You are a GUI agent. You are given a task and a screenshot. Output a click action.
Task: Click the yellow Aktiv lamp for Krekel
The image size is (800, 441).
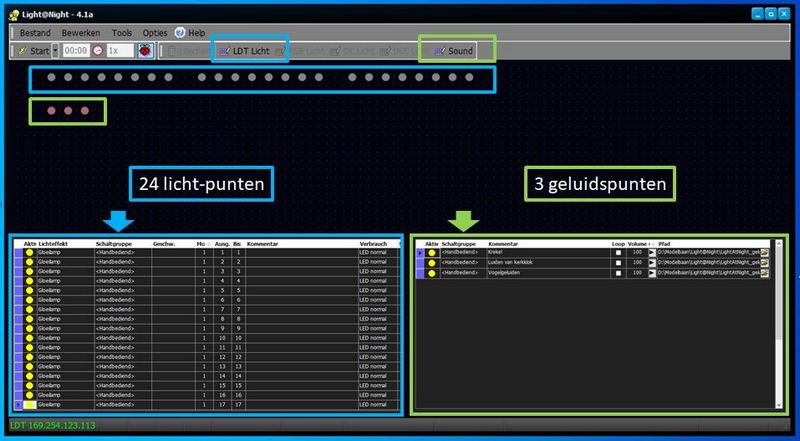pos(432,253)
